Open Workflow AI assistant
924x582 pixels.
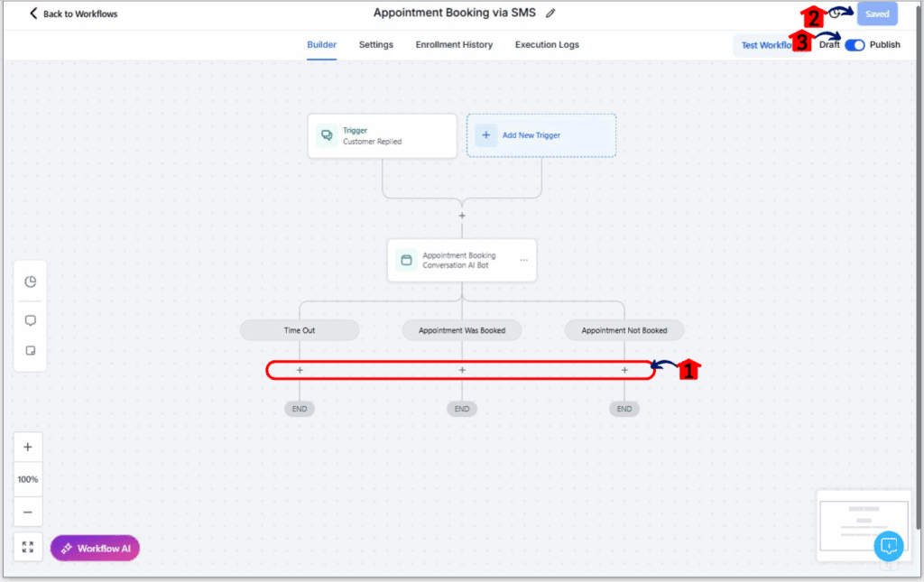point(95,549)
